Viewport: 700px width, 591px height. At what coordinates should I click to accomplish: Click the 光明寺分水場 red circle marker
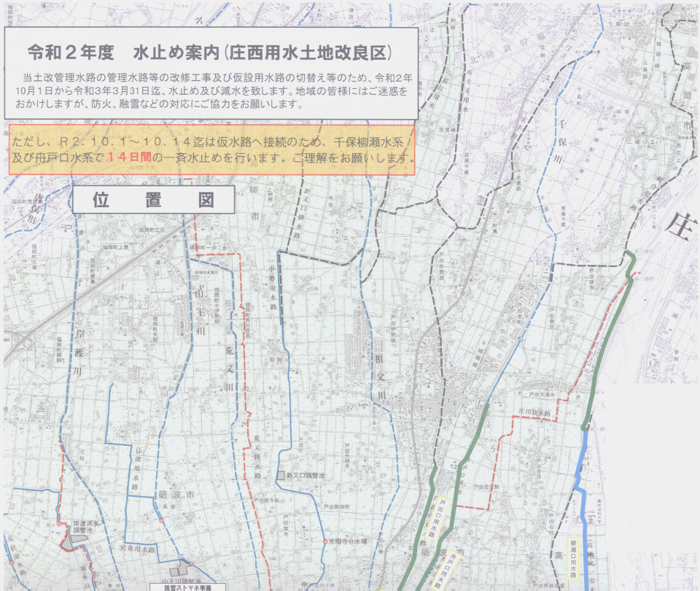[325, 542]
